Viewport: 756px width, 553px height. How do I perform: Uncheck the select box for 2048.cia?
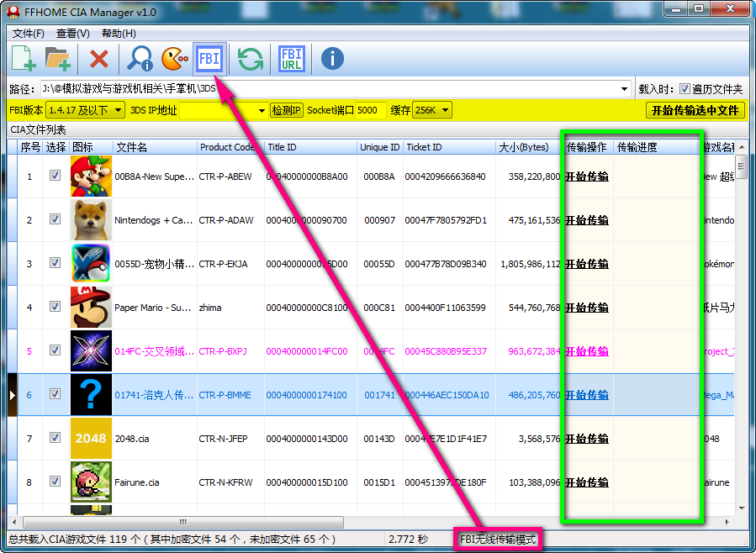click(x=55, y=437)
